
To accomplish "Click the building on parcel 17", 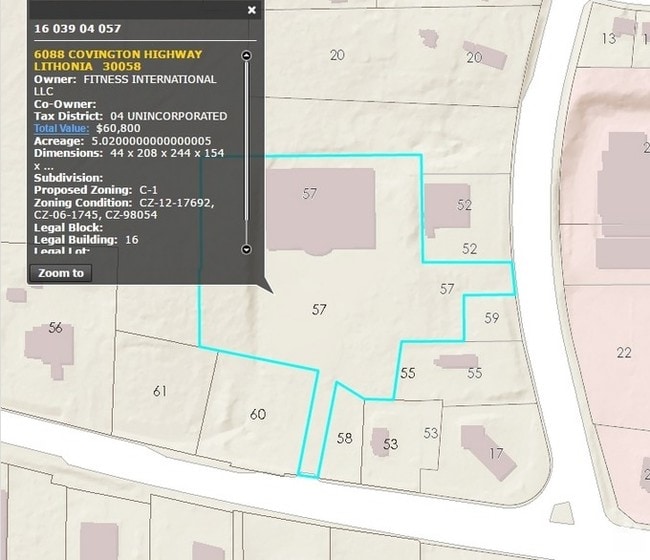I will click(488, 450).
